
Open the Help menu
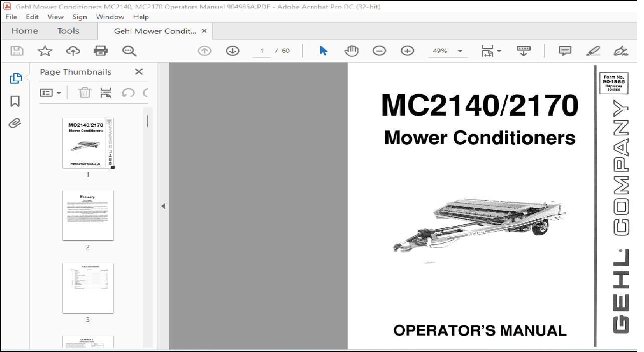click(x=141, y=17)
